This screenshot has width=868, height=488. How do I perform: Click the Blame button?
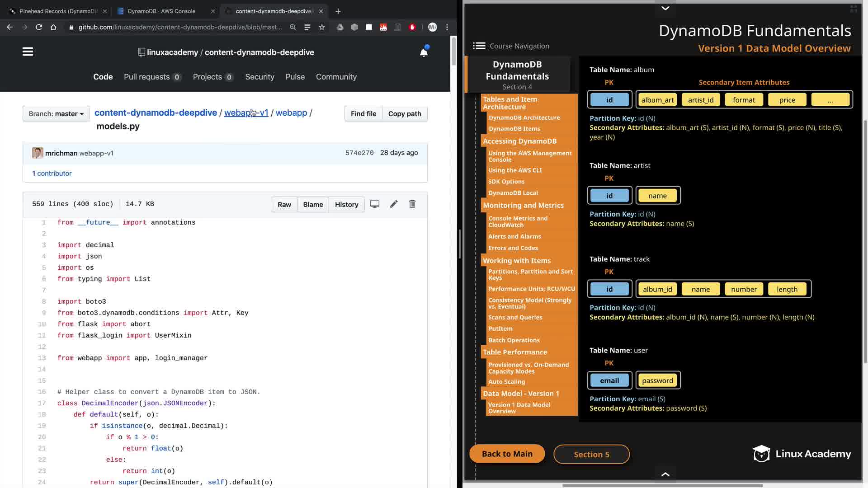pos(313,204)
